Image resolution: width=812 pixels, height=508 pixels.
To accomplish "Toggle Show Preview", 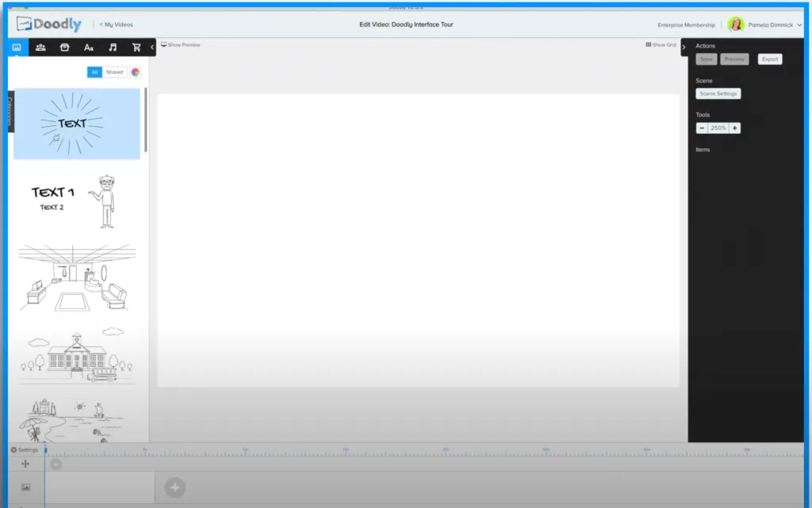I will (180, 44).
